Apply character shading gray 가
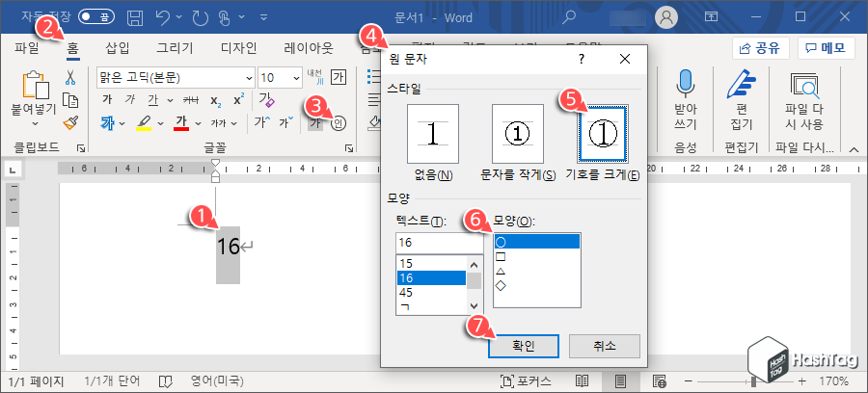 click(315, 123)
